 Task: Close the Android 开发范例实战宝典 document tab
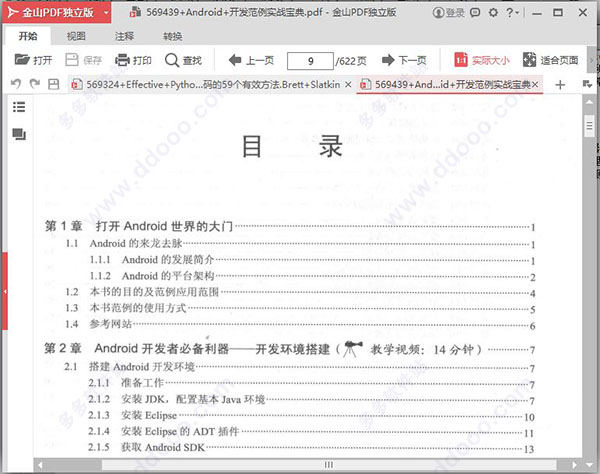click(535, 85)
